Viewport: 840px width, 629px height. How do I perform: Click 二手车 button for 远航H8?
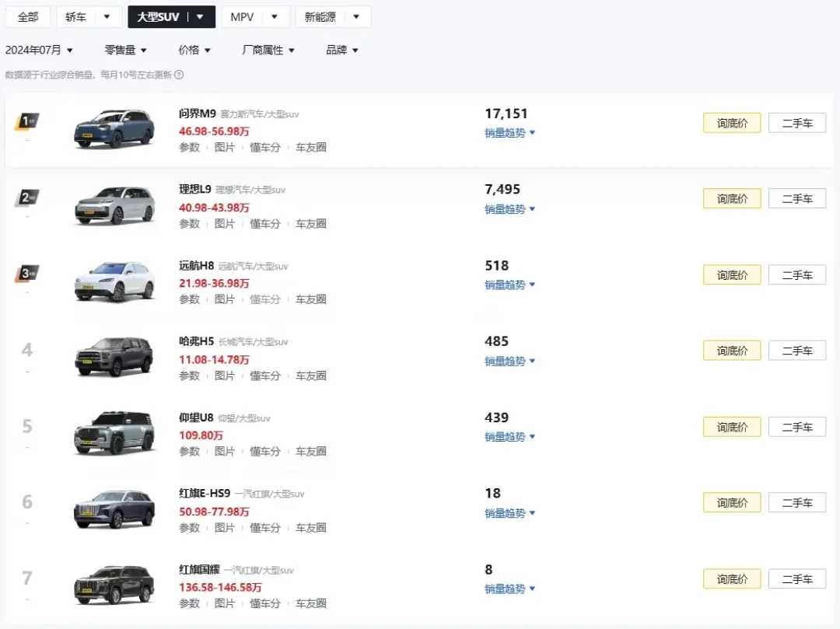[797, 275]
